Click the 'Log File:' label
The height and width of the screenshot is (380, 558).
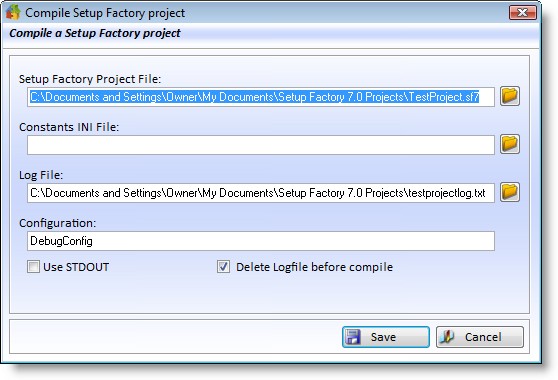41,175
